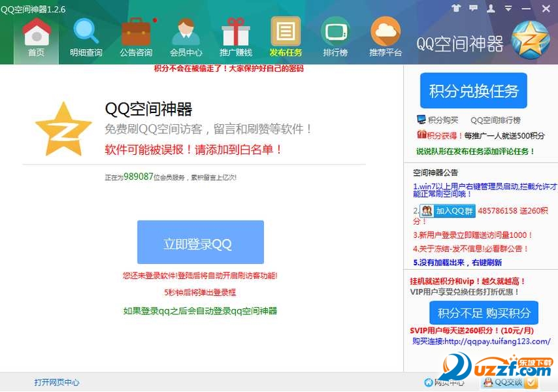Image resolution: width=558 pixels, height=392 pixels.
Task: Click the user account icon in title bar
Action: pyautogui.click(x=491, y=8)
